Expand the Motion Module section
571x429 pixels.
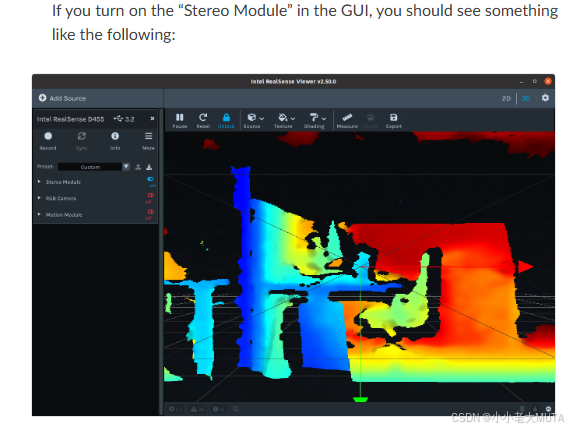pos(39,214)
